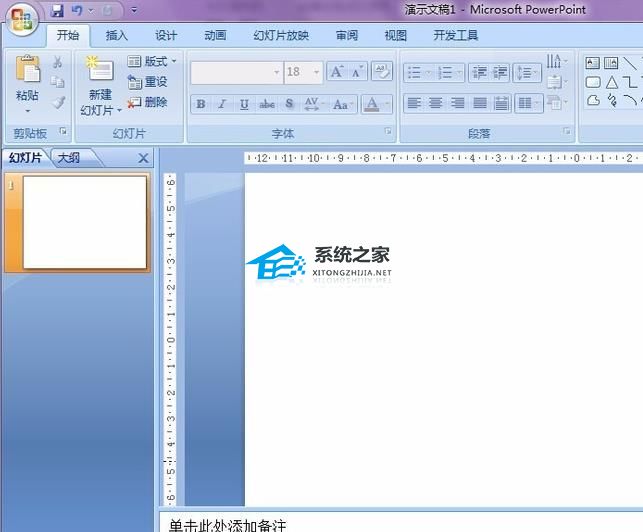This screenshot has width=643, height=532.
Task: Toggle underline formatting
Action: point(244,104)
